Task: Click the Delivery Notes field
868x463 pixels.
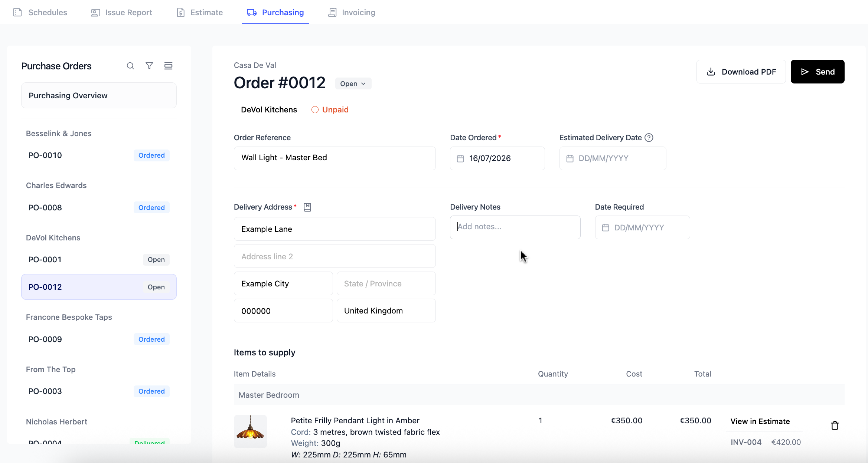Action: (x=515, y=227)
